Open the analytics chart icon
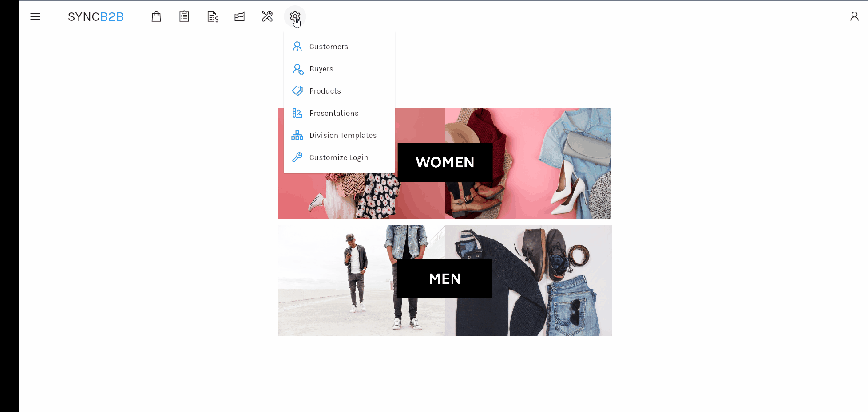868x412 pixels. point(240,17)
